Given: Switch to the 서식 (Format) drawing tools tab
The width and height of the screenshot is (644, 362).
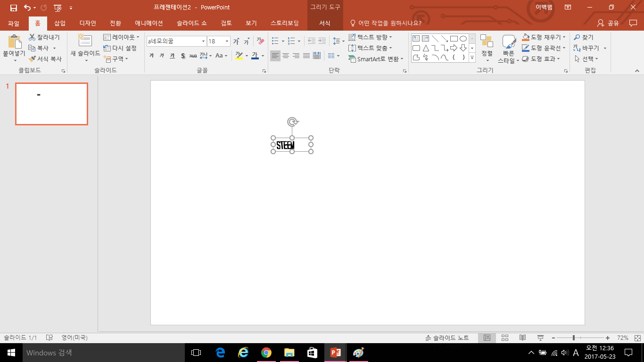Looking at the screenshot, I should click(x=325, y=23).
